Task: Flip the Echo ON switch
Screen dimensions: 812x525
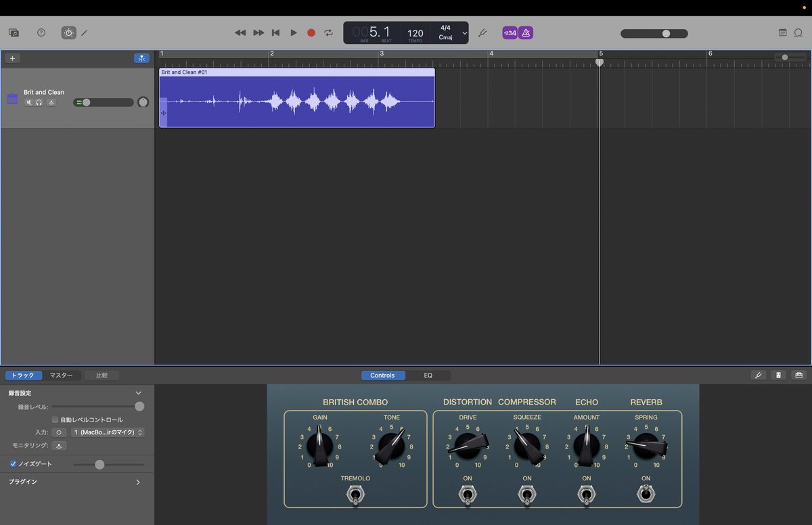Action: pos(587,495)
